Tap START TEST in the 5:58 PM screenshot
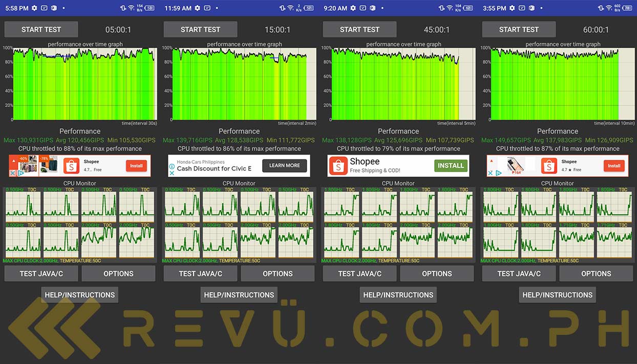Viewport: 637px width, 364px height. [x=41, y=29]
